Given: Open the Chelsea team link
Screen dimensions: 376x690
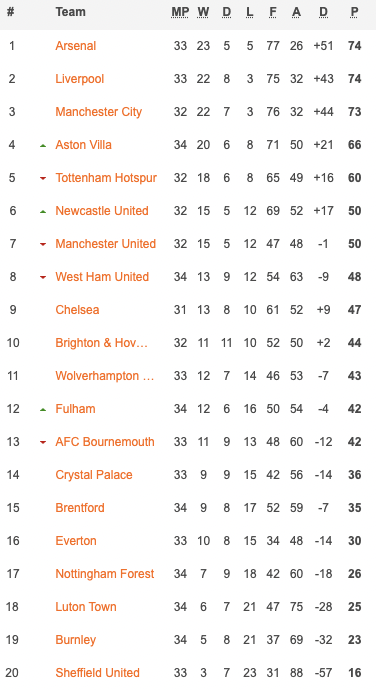Looking at the screenshot, I should [77, 310].
